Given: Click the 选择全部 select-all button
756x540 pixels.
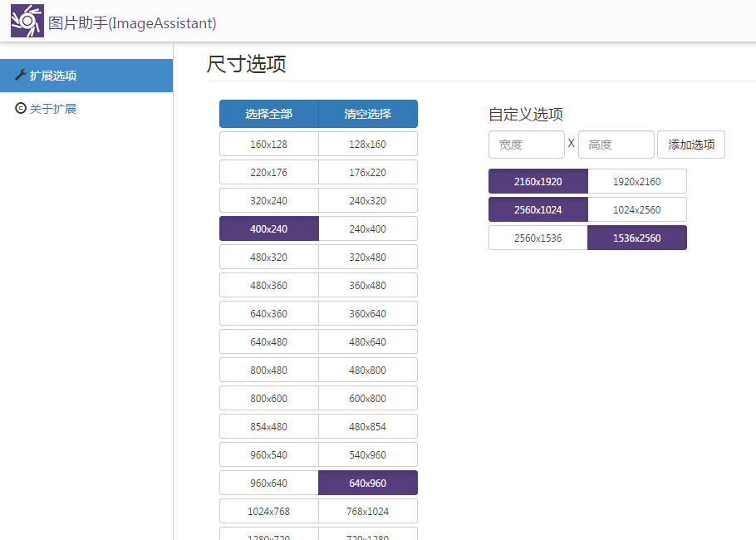Looking at the screenshot, I should click(x=268, y=114).
